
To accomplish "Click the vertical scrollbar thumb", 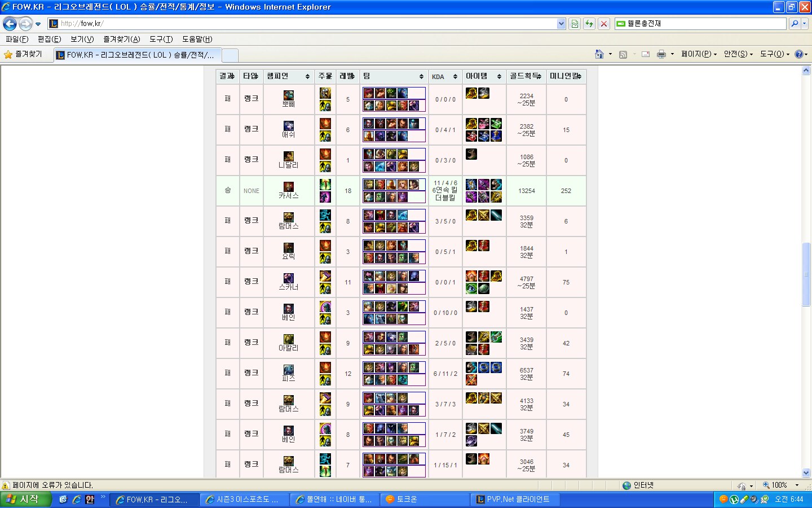I will (806, 274).
